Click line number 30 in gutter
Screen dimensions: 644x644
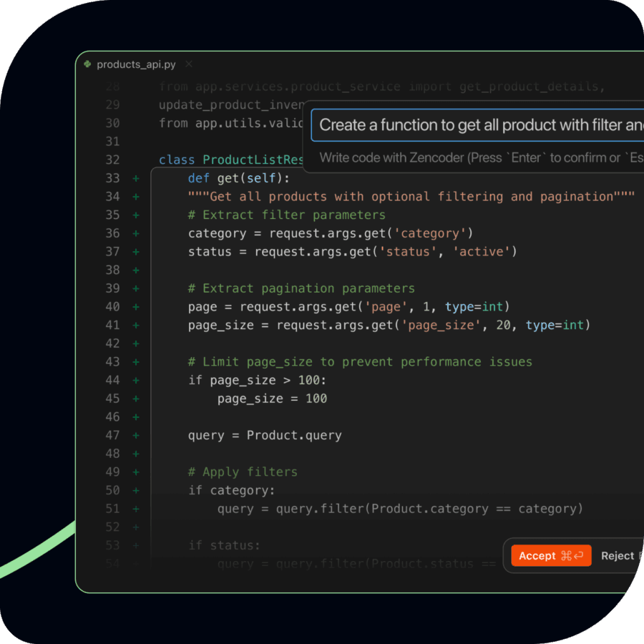click(112, 123)
